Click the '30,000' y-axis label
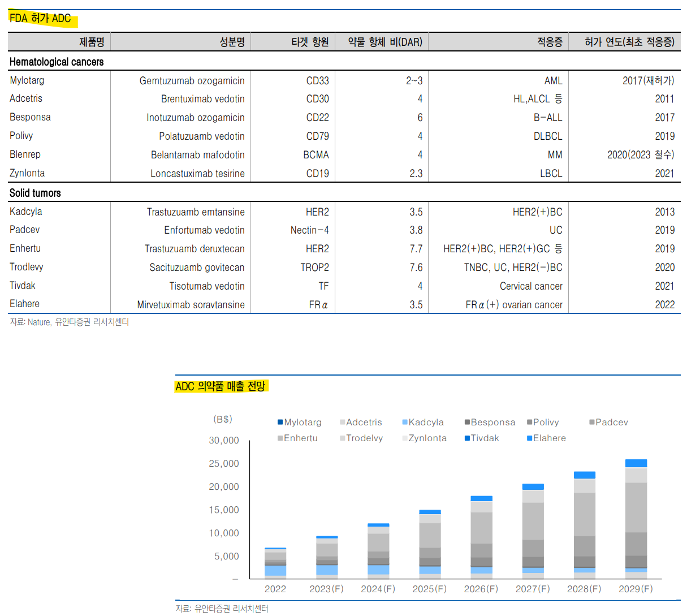 tap(224, 441)
